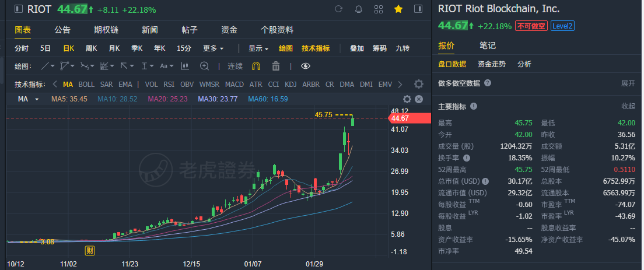The height and width of the screenshot is (270, 644).
Task: Click info icon next to 主要指标
Action: point(474,106)
